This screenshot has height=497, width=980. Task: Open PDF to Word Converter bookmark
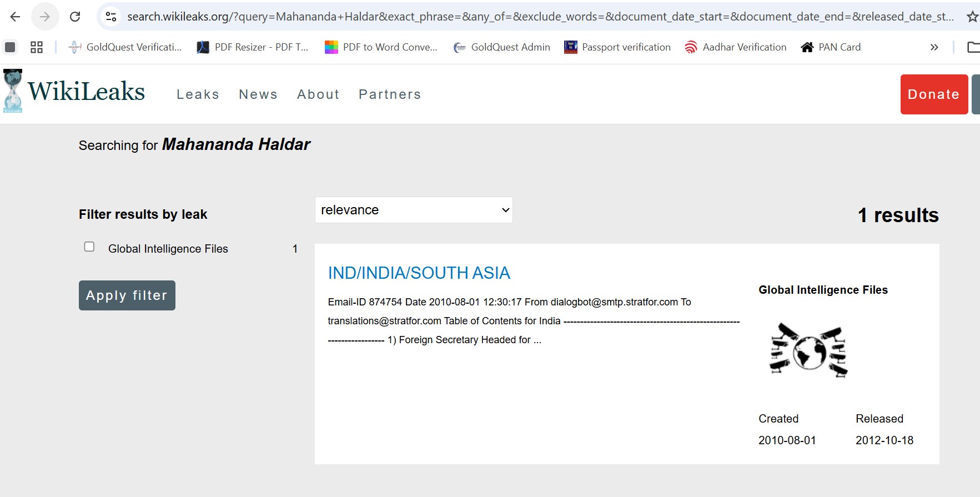click(381, 47)
